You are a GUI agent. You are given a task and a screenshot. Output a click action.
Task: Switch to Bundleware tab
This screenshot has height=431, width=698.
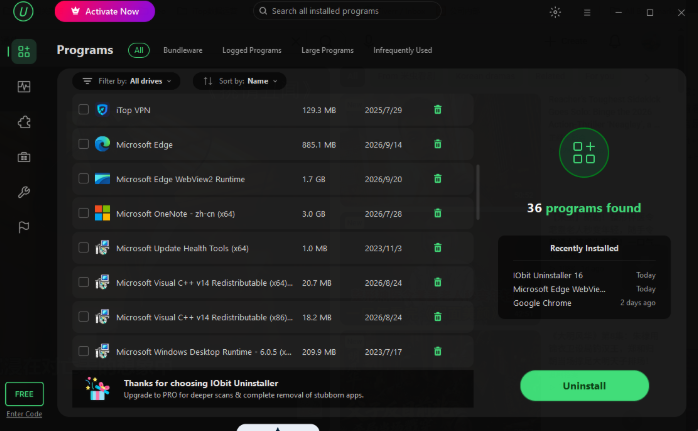tap(183, 50)
